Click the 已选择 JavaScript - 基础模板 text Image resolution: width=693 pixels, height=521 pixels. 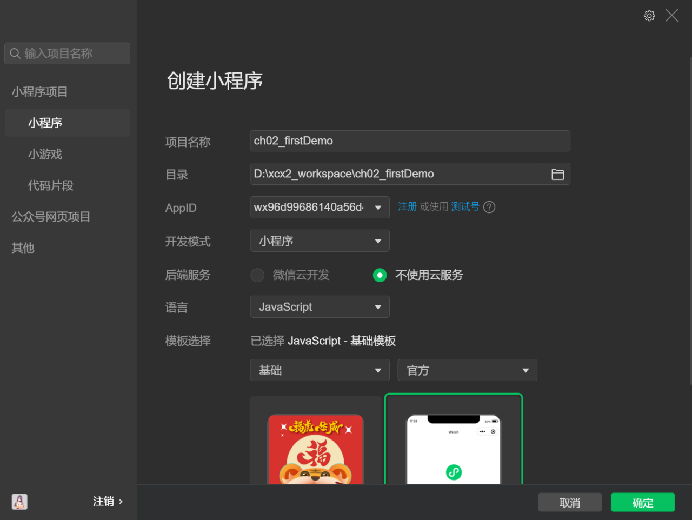pos(323,341)
